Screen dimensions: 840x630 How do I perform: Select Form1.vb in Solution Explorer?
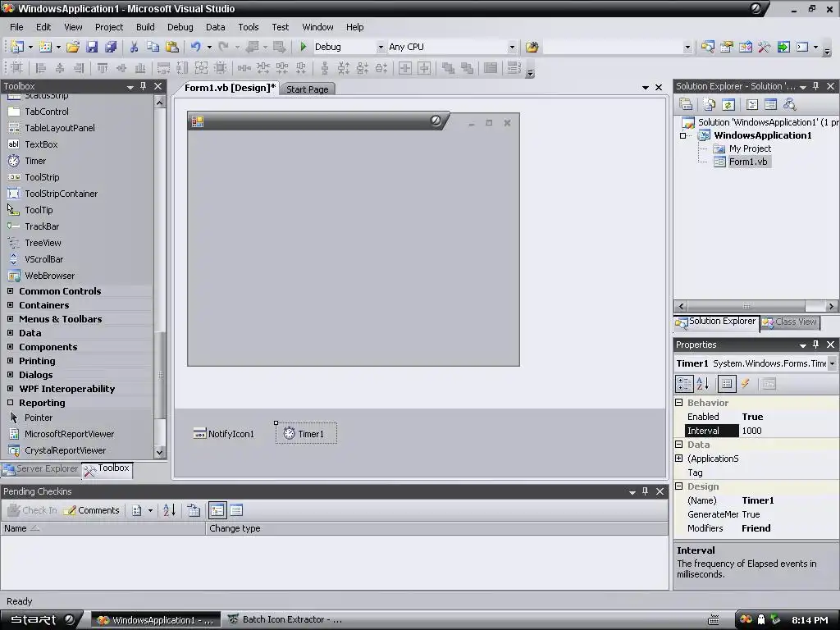748,162
